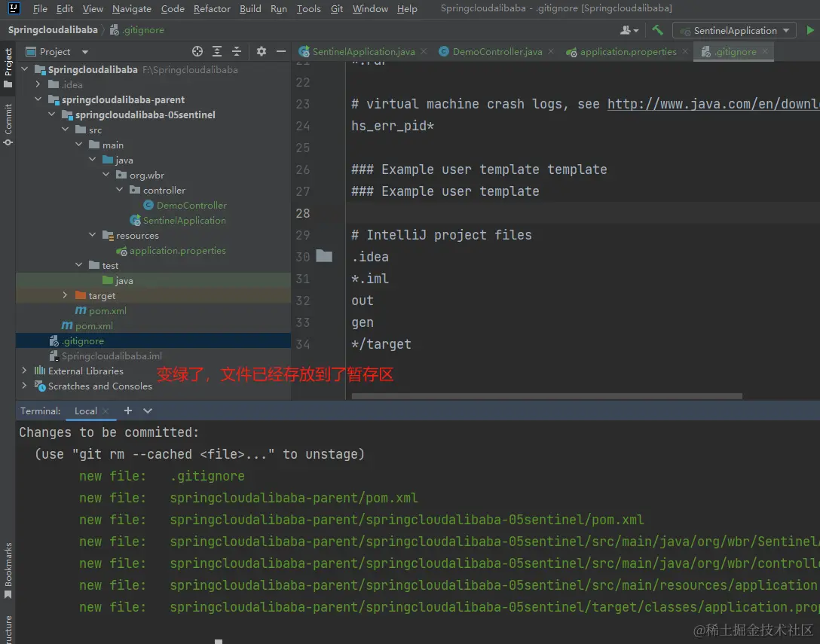Viewport: 820px width, 644px height.
Task: Toggle the Bookmarks tool window sidebar button
Action: pyautogui.click(x=8, y=570)
